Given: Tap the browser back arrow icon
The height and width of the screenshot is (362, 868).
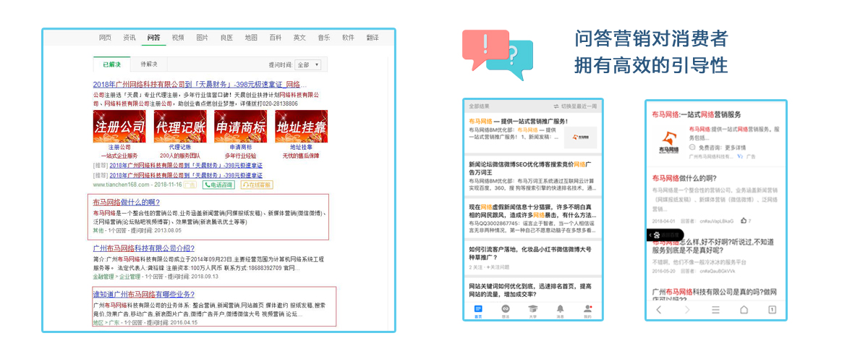Looking at the screenshot, I should [658, 310].
